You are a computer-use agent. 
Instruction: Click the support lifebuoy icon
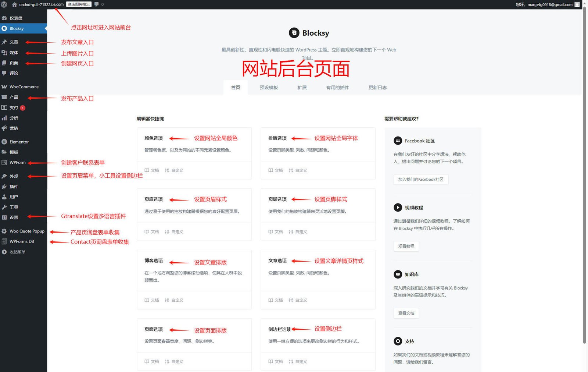(x=398, y=341)
